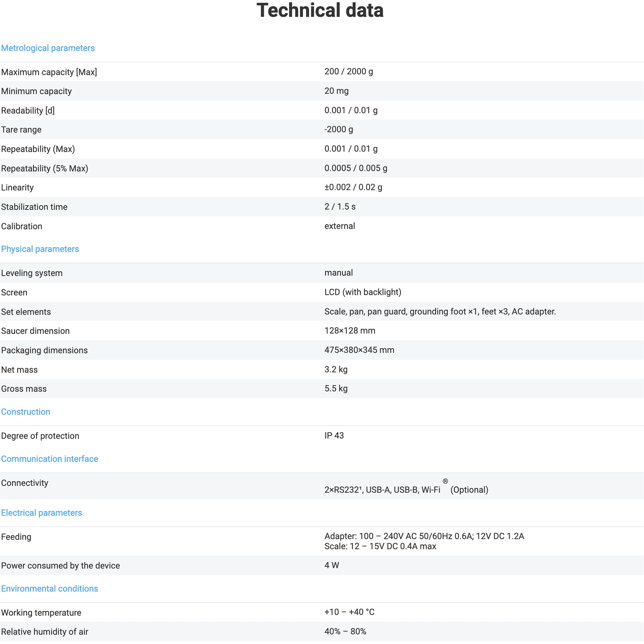The height and width of the screenshot is (644, 644).
Task: Select the '3.2 kg' value
Action: tap(336, 369)
